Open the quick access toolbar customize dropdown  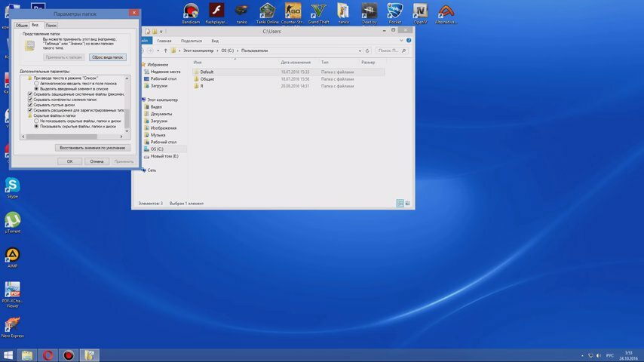click(x=161, y=31)
